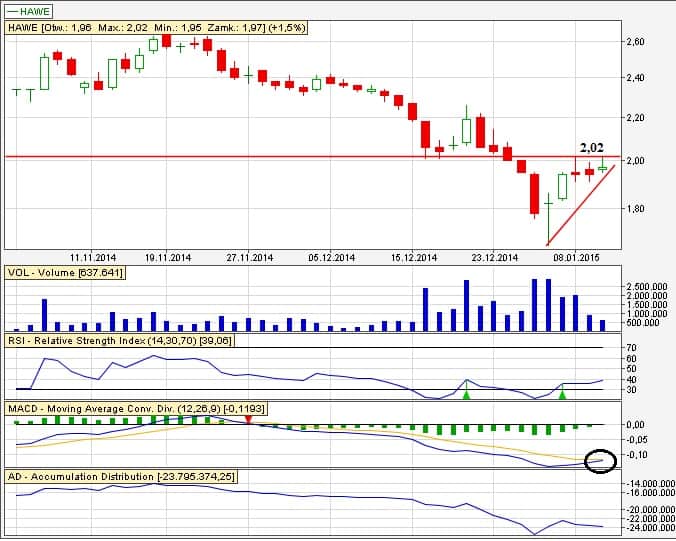Click the AD - Accumulation Distribution label
Viewport: 676px width, 541px height.
coord(121,477)
